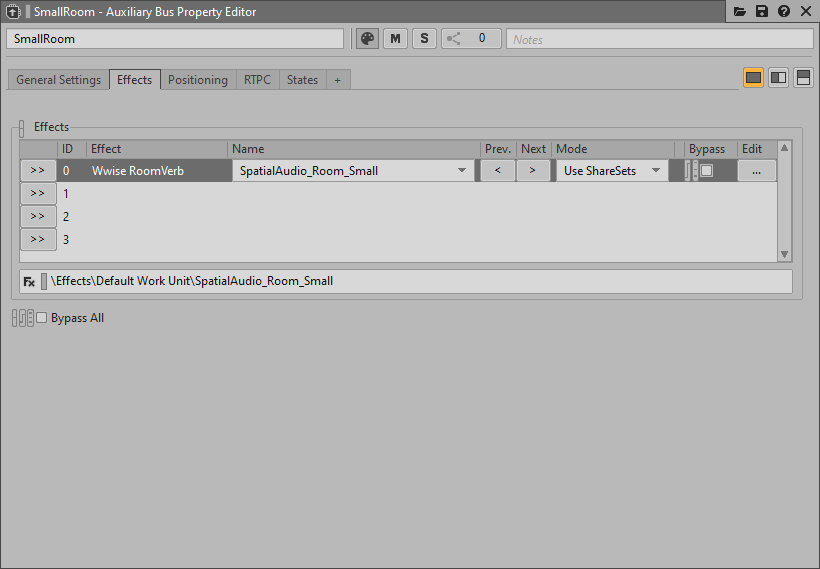Screen dimensions: 820x569
Task: Check the Bypass All checkbox
Action: coord(42,318)
